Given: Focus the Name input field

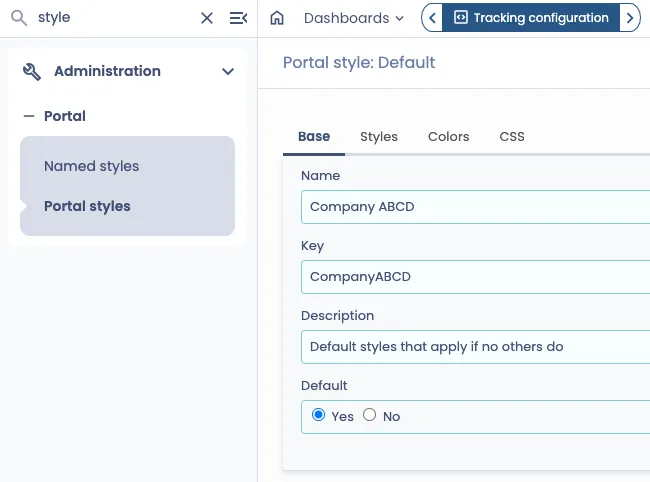Looking at the screenshot, I should point(475,207).
